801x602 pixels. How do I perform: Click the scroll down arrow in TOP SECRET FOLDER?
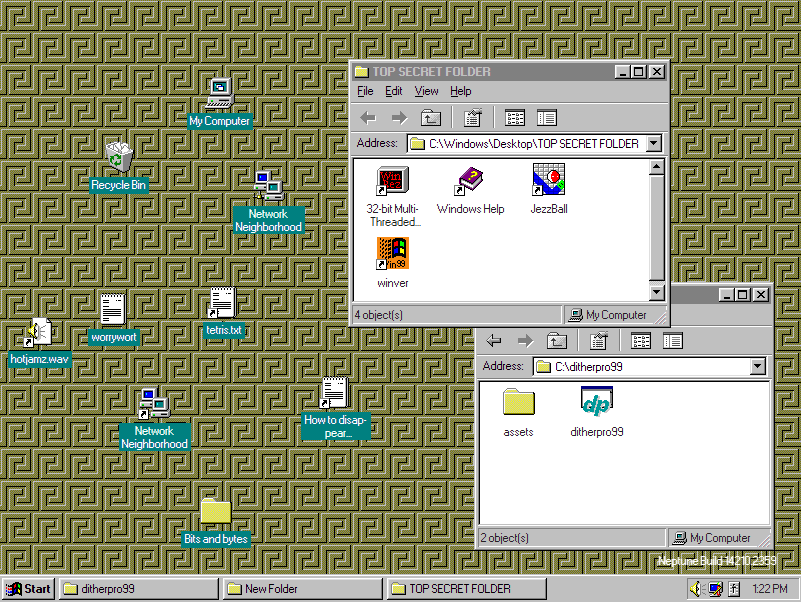click(656, 293)
